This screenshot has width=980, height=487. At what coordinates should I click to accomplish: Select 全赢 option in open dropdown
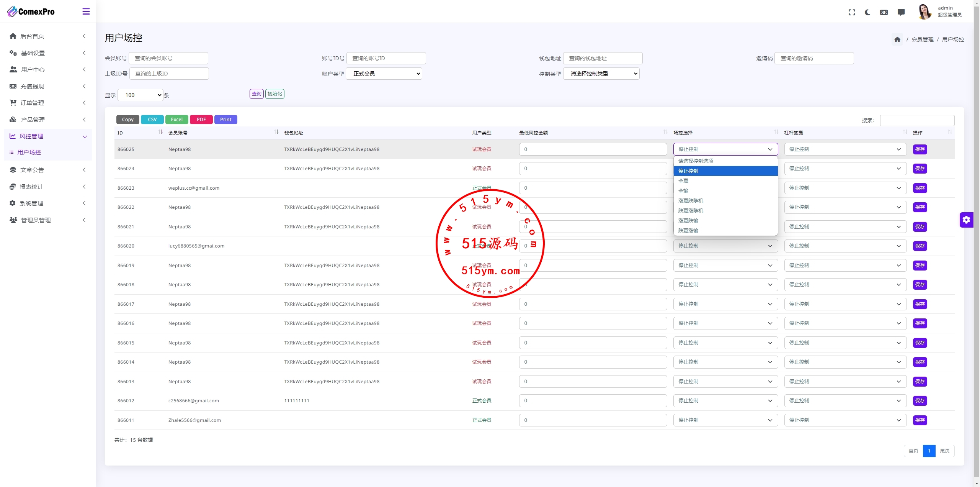(x=683, y=181)
